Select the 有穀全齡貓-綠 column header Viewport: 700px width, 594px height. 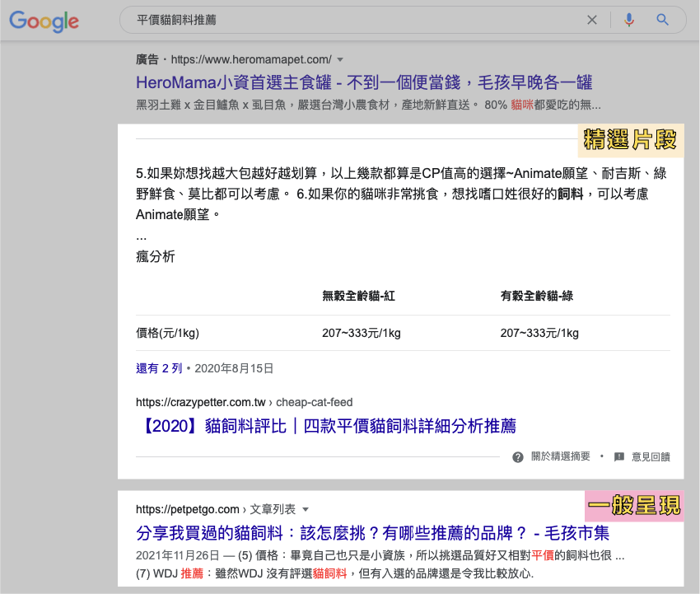537,296
